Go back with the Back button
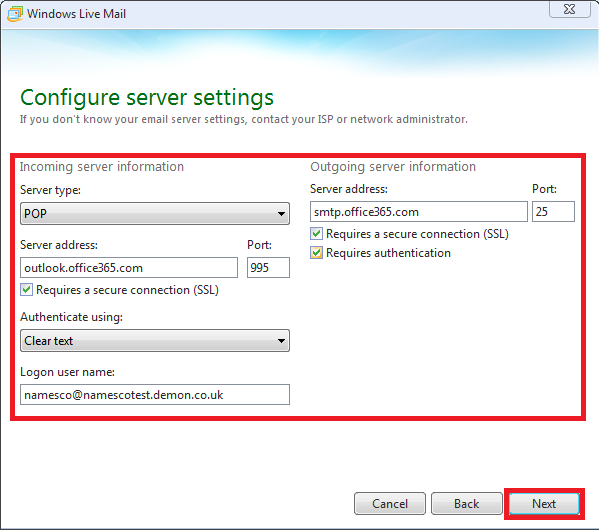This screenshot has height=530, width=599. [x=466, y=504]
